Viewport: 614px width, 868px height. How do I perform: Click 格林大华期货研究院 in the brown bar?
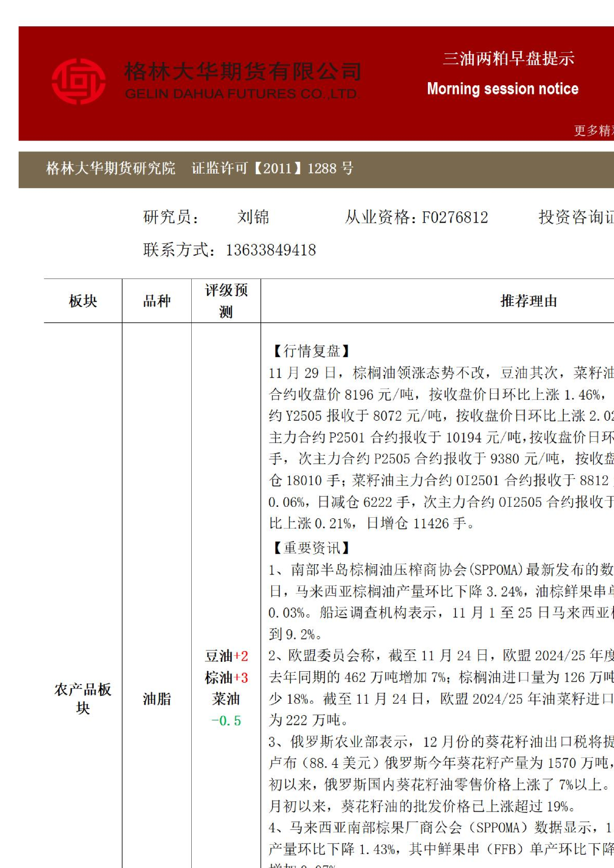pyautogui.click(x=111, y=168)
